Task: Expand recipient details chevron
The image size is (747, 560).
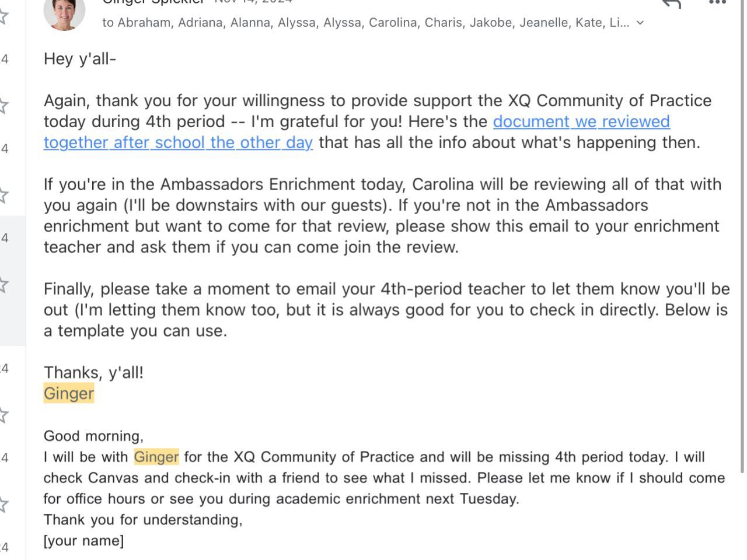Action: [640, 23]
